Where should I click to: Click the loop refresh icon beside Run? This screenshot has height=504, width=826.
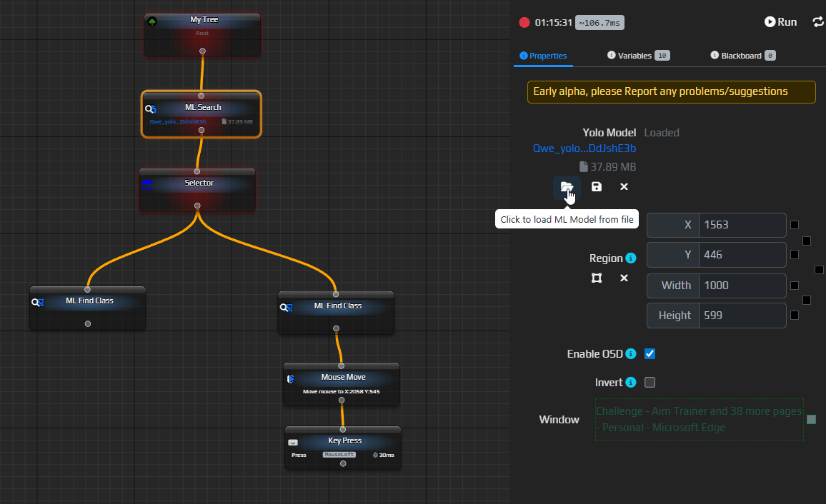(x=818, y=21)
